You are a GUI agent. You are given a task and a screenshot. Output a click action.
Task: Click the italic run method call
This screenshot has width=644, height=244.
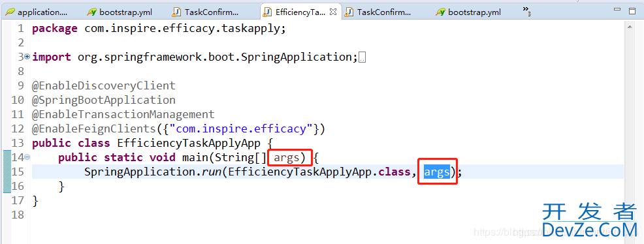[211, 172]
